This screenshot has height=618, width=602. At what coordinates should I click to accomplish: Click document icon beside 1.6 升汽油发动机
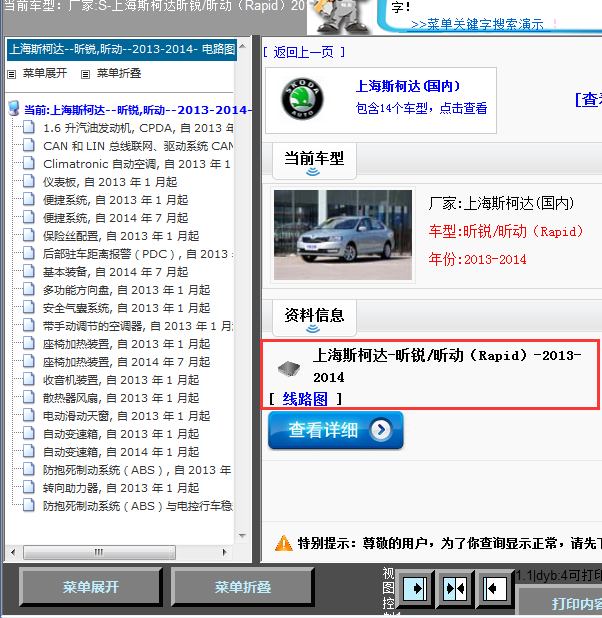(28, 127)
